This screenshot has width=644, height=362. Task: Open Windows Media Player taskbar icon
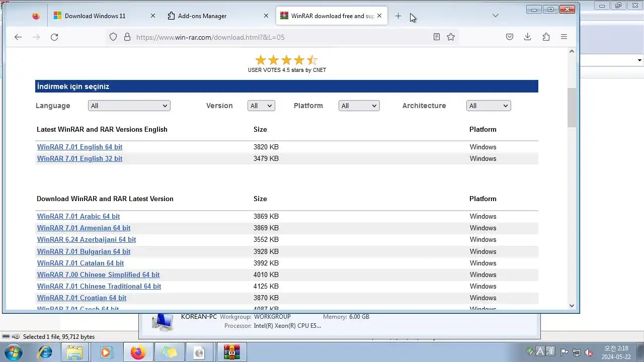pos(106,352)
